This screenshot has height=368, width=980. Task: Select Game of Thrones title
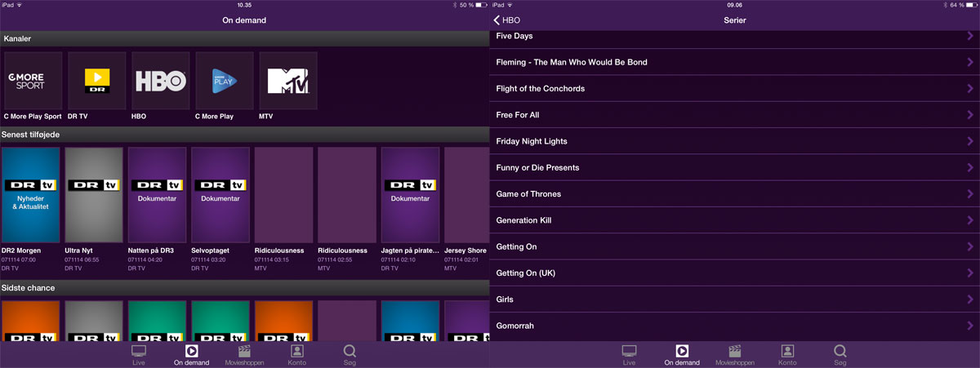528,194
